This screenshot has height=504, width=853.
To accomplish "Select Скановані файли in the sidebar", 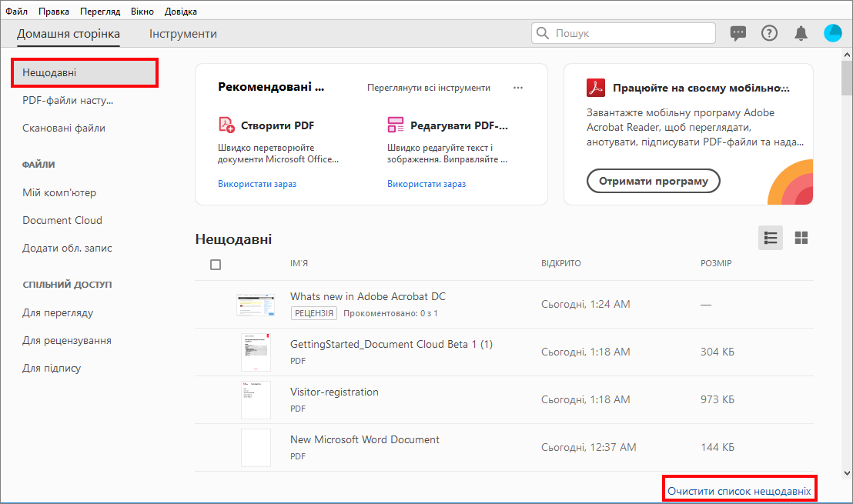I will (x=64, y=129).
